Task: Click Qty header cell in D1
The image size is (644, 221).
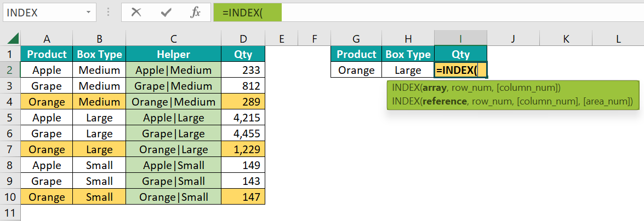Action: [243, 54]
